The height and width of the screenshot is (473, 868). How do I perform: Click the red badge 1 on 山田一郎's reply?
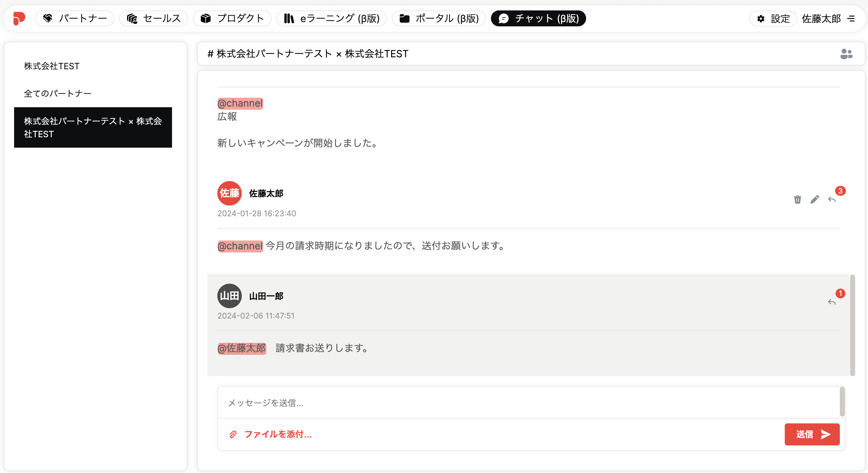pos(840,293)
